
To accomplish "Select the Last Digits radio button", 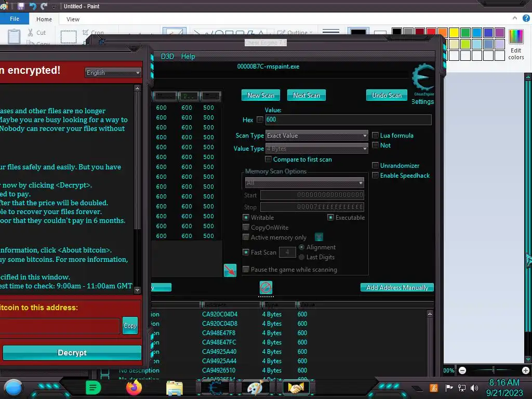I will pos(301,257).
